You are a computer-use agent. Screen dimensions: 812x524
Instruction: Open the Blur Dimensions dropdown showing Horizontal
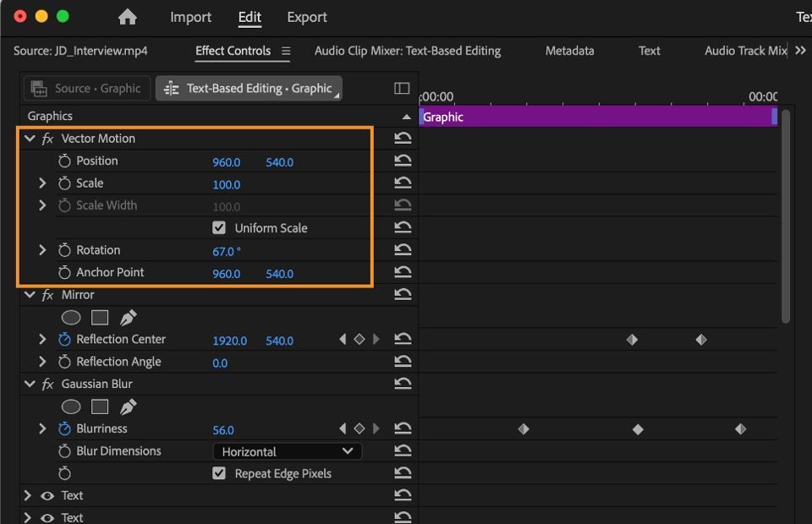pos(288,450)
